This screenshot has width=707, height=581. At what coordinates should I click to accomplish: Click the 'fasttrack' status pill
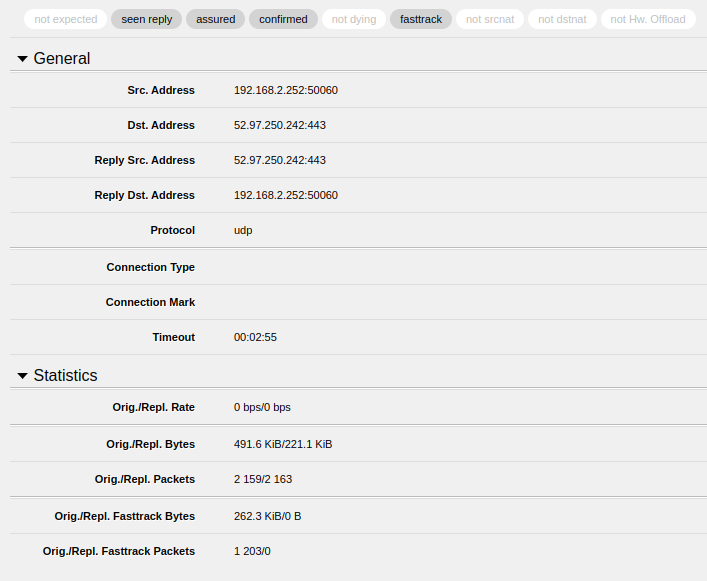421,19
